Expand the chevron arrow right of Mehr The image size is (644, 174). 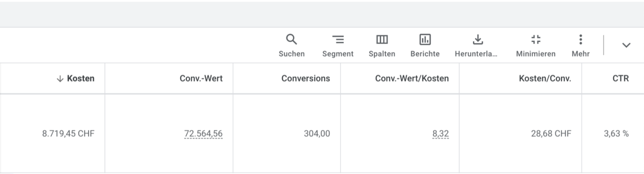point(626,45)
